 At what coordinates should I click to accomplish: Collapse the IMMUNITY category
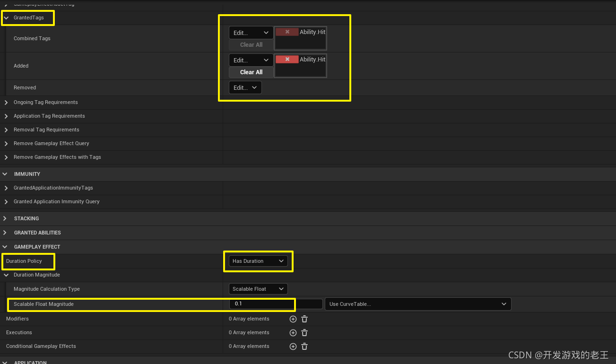5,174
